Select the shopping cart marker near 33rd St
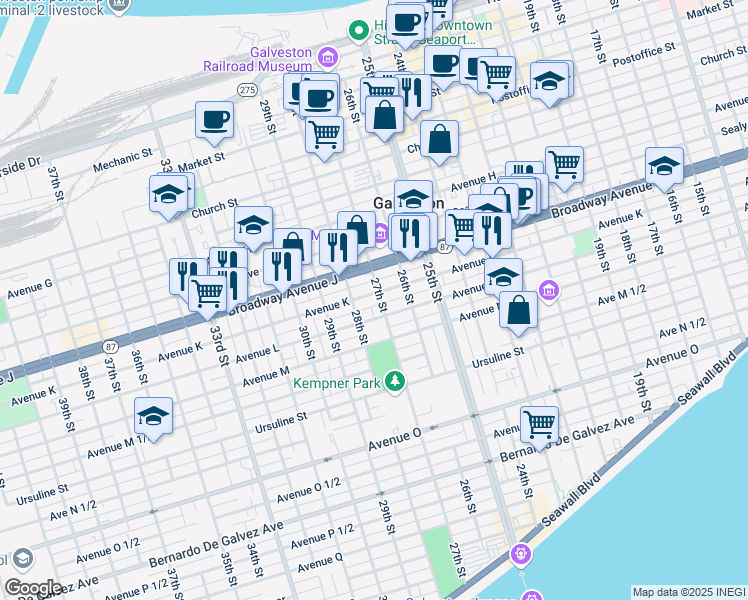The width and height of the screenshot is (748, 600). [x=208, y=297]
